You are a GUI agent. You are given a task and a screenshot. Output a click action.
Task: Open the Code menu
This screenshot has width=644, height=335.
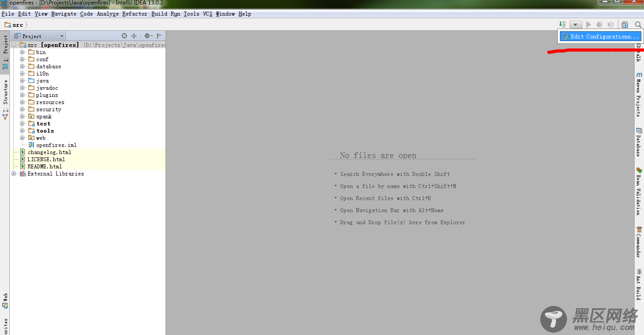[x=86, y=14]
